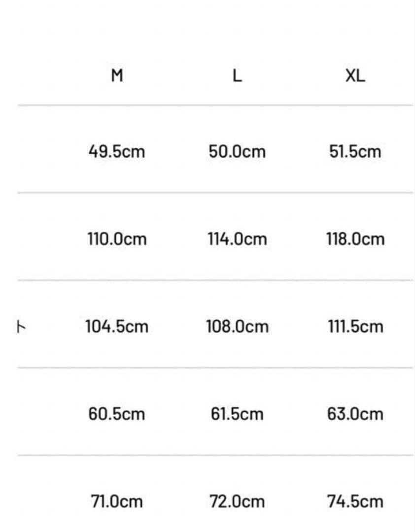Click the 110.0cm measurement in M column
415x532 pixels.
coord(117,239)
